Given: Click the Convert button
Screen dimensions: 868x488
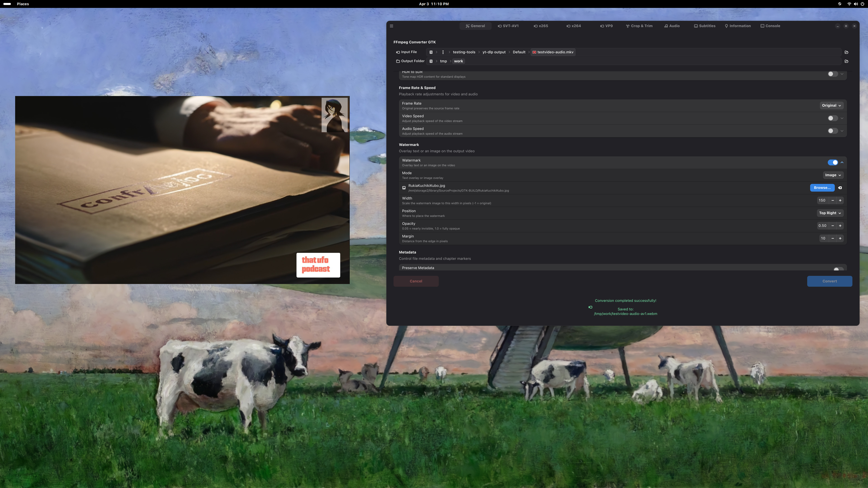Looking at the screenshot, I should 829,281.
